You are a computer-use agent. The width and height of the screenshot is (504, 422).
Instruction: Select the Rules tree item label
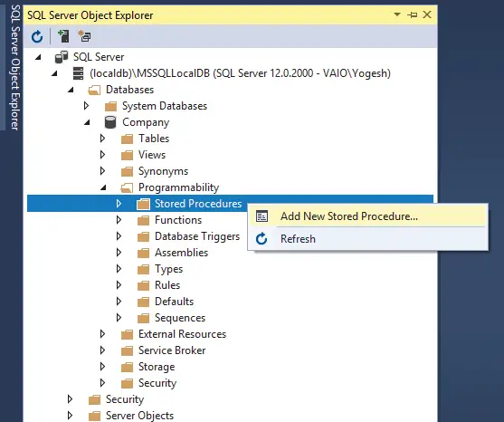[x=167, y=285]
